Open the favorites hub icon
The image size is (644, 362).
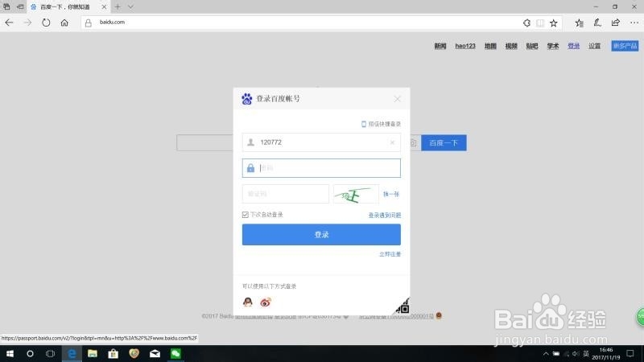[x=579, y=23]
